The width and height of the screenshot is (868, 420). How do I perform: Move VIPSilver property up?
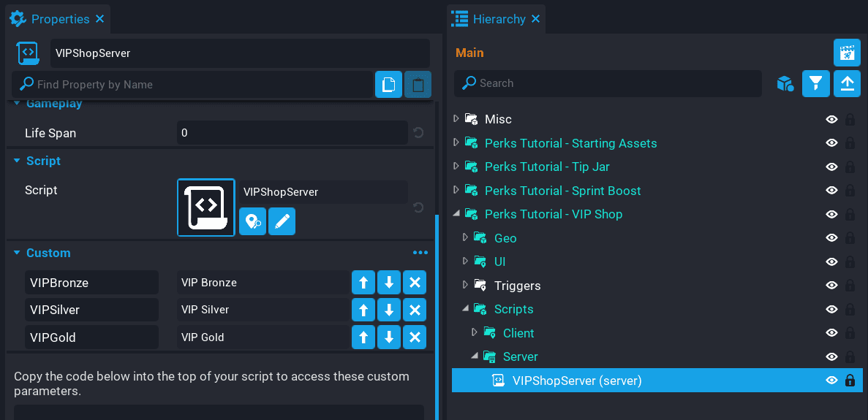pyautogui.click(x=363, y=310)
